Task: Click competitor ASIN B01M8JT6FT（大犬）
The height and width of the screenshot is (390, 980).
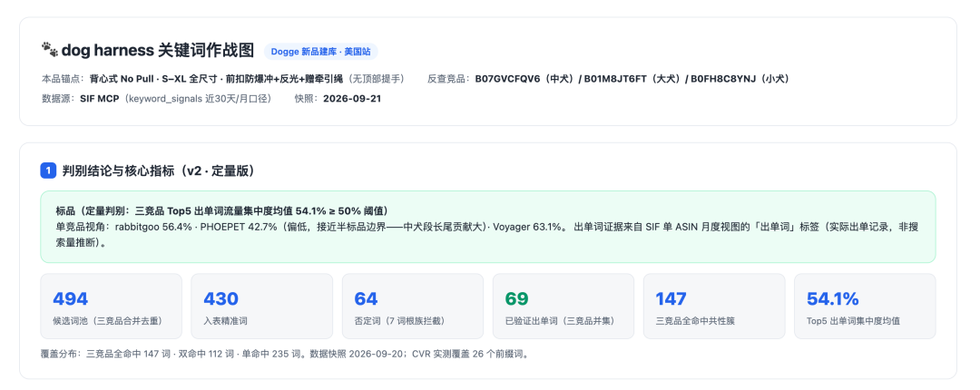Action: point(632,79)
